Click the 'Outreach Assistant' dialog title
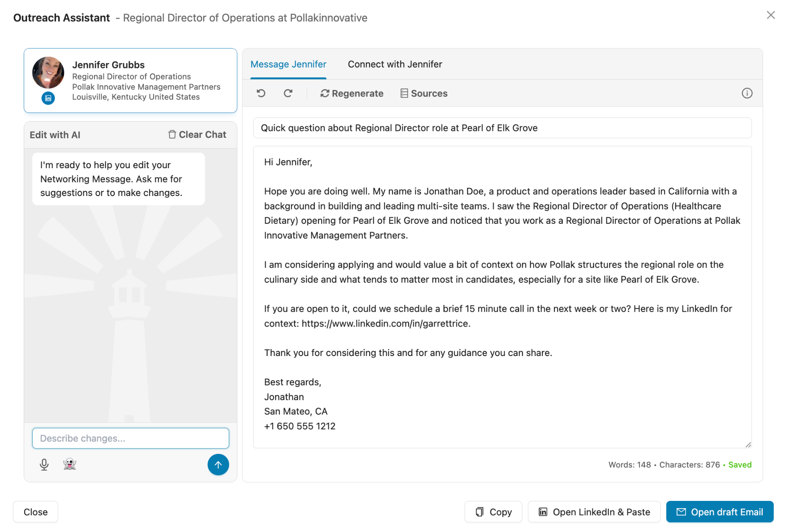The width and height of the screenshot is (786, 532). click(61, 18)
